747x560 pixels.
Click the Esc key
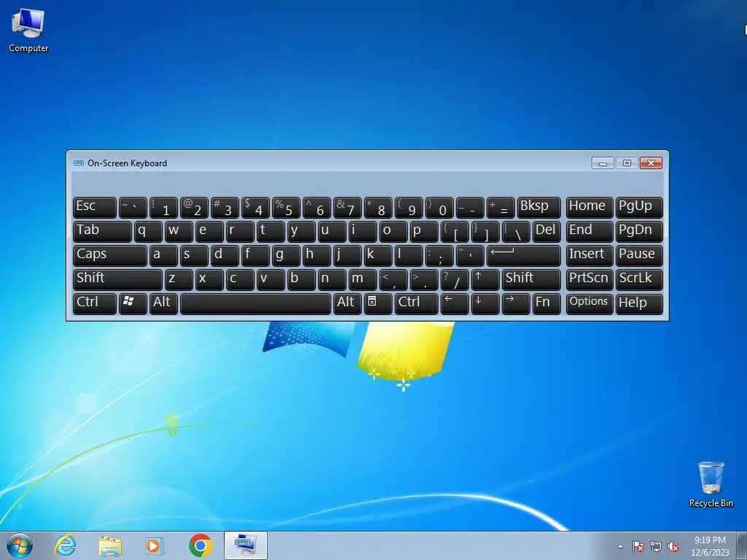click(94, 207)
